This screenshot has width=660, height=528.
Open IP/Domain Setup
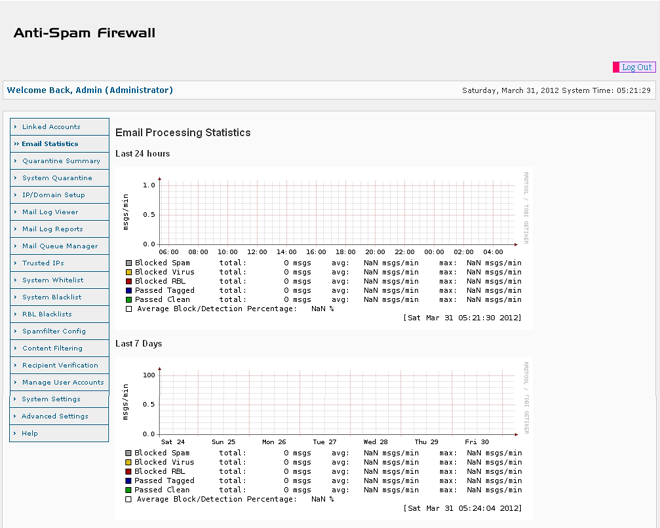click(60, 195)
